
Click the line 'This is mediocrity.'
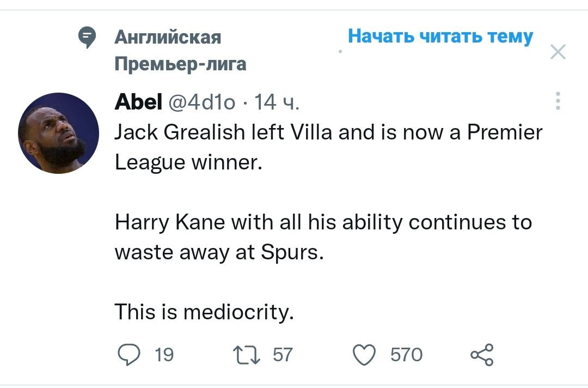204,312
